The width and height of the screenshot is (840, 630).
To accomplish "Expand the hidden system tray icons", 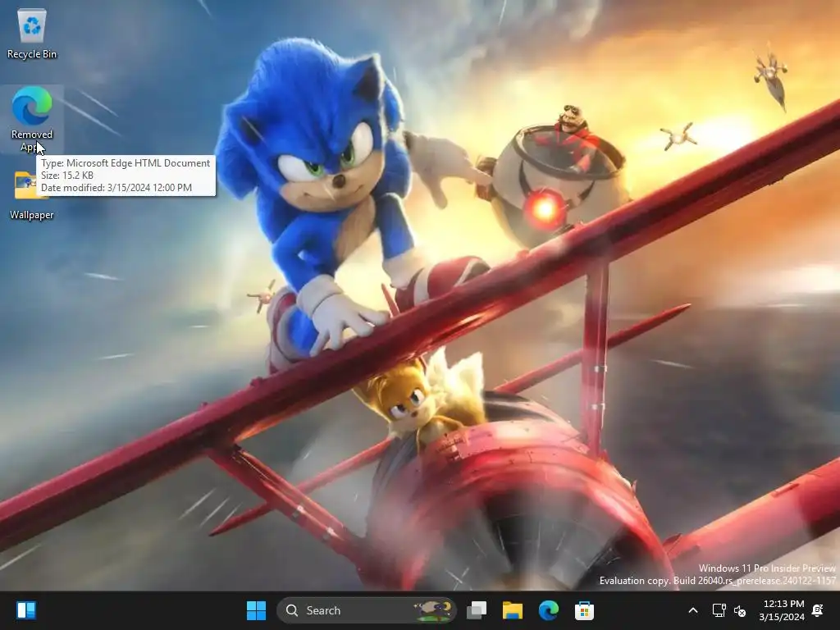I will coord(692,610).
